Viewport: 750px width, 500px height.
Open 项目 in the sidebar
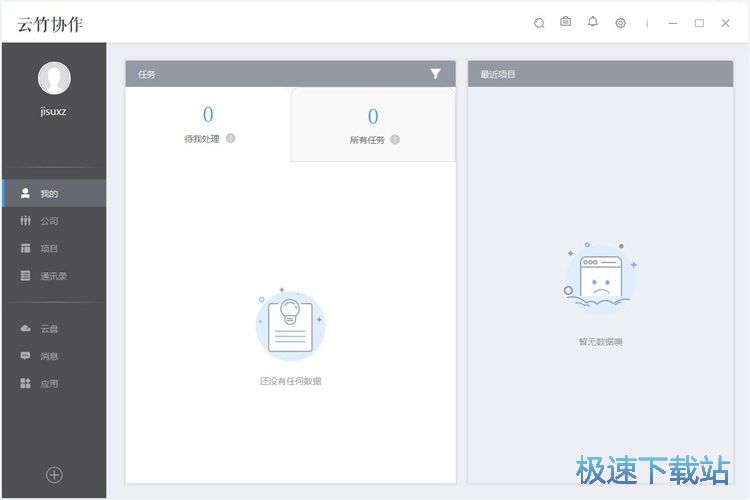tap(54, 248)
